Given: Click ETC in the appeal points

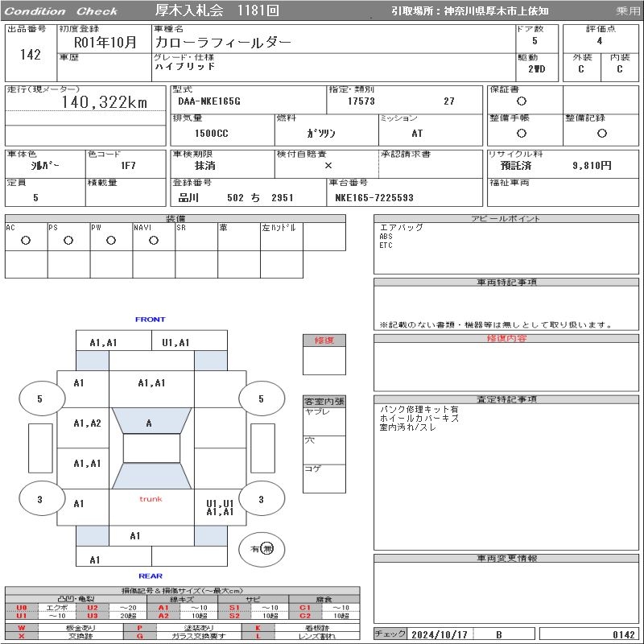Looking at the screenshot, I should tap(386, 246).
